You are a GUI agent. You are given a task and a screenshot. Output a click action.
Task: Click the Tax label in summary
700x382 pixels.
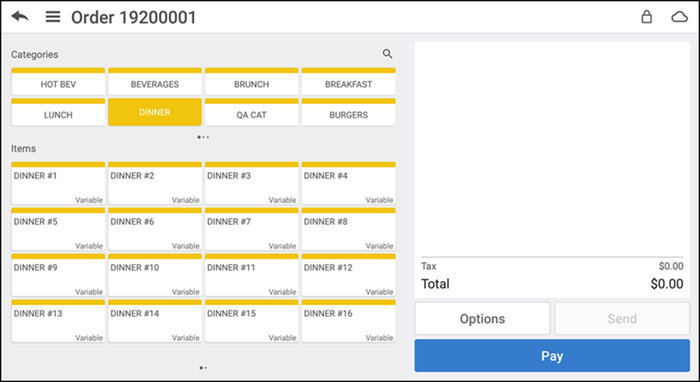[x=429, y=266]
